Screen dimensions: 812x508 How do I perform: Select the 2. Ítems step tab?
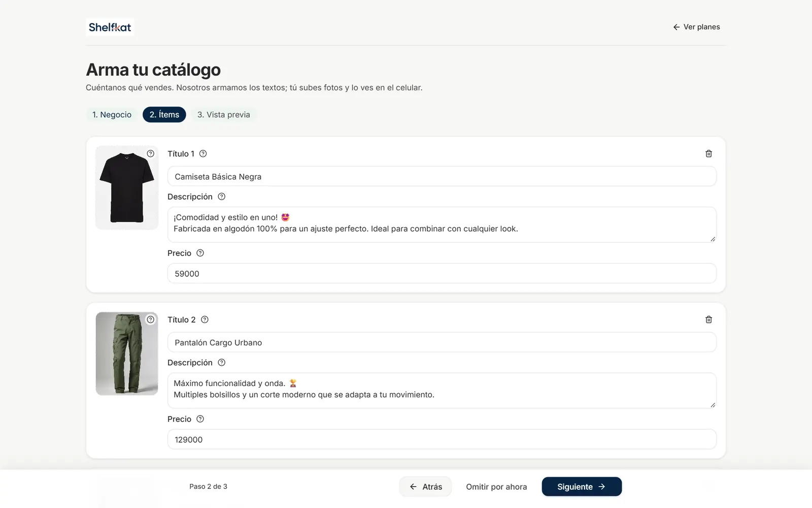164,115
